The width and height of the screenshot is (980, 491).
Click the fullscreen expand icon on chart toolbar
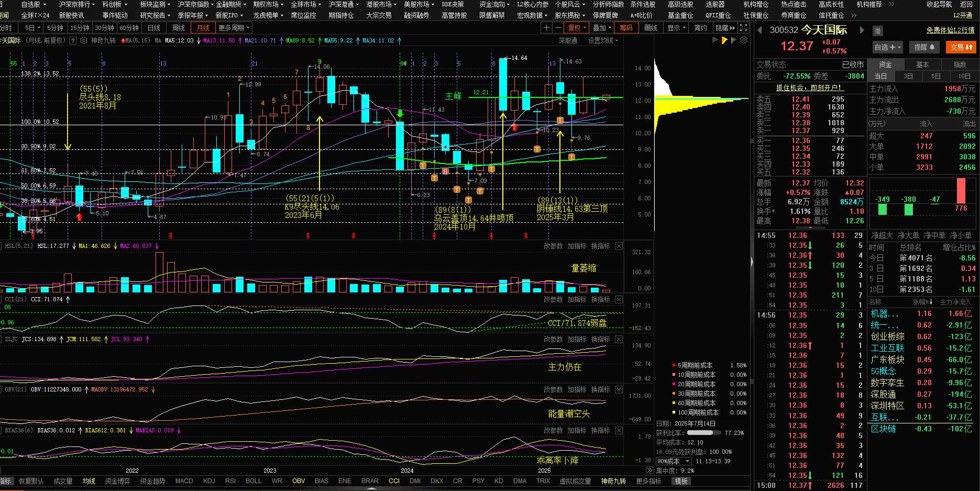coord(744,28)
